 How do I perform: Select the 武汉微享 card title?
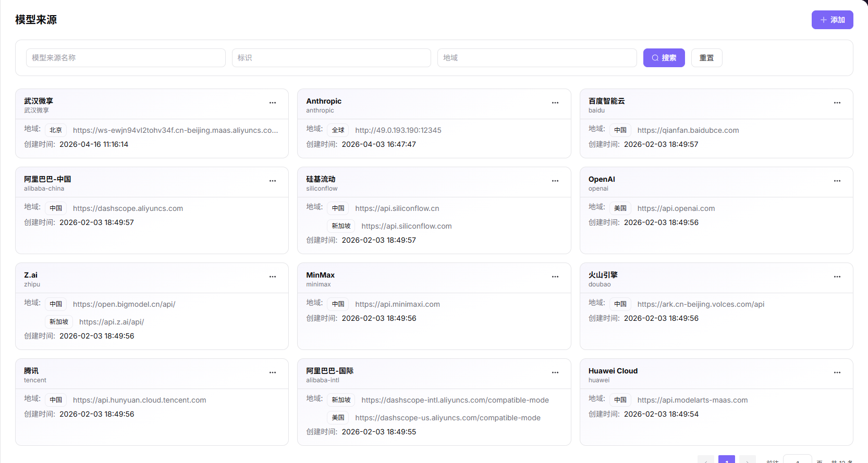[39, 101]
